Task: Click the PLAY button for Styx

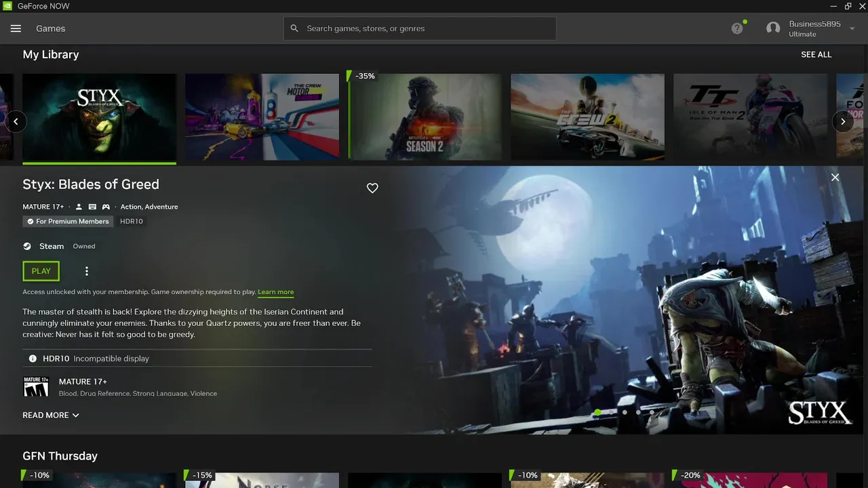Action: 41,271
